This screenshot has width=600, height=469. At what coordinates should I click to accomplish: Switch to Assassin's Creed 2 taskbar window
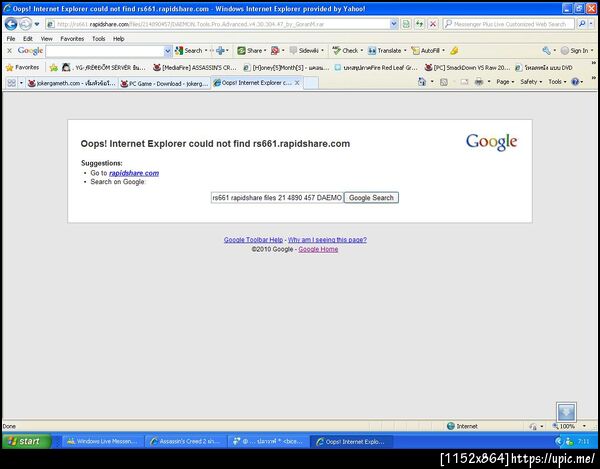pos(186,441)
